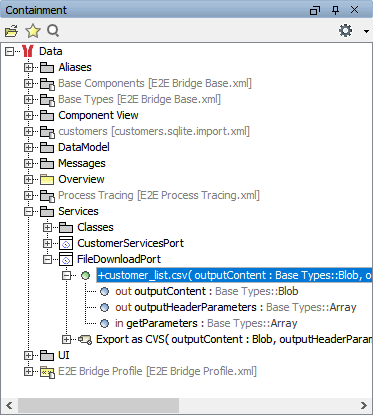Viewport: 373px width, 415px height.
Task: Click the yellow Overview folder icon
Action: pyautogui.click(x=47, y=180)
